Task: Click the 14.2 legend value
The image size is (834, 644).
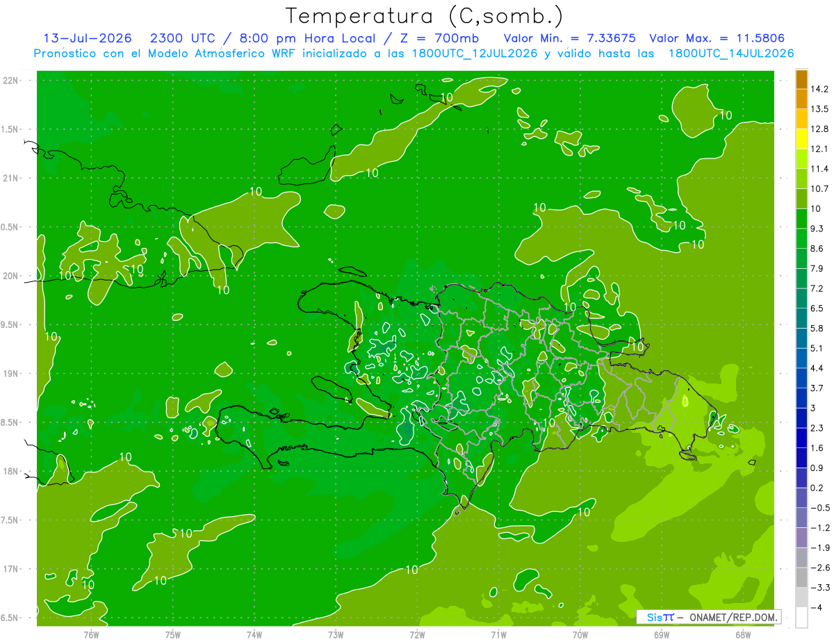Action: tap(819, 89)
